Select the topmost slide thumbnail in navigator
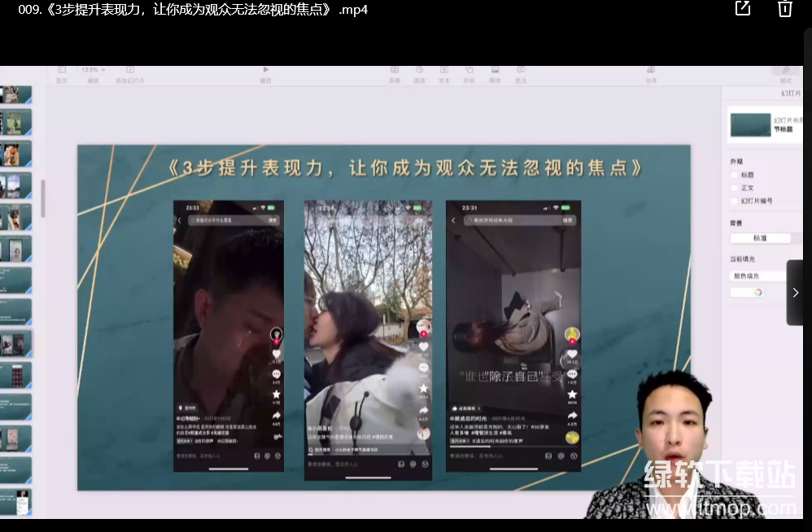Image resolution: width=812 pixels, height=532 pixels. (15, 94)
